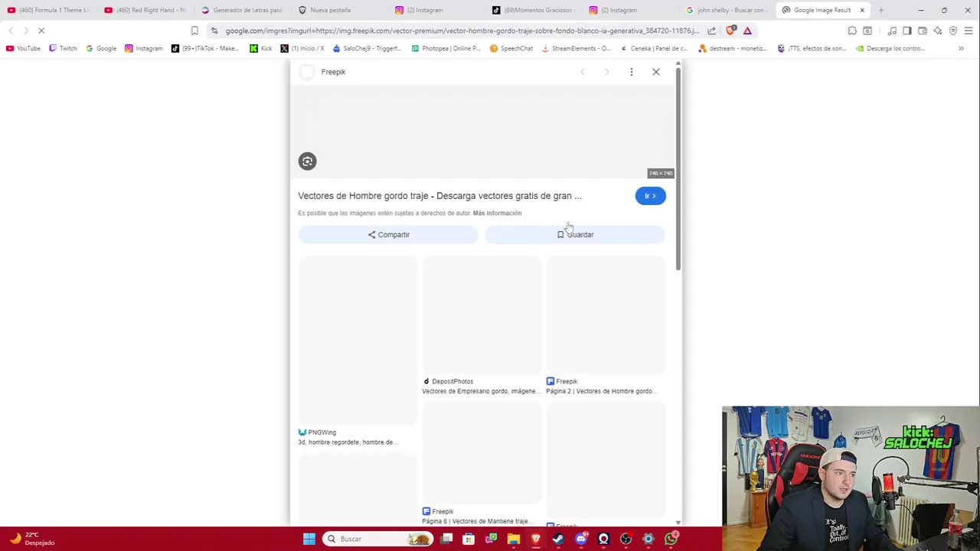Go to previous image with left arrow
Image resolution: width=980 pixels, height=551 pixels.
coord(583,72)
